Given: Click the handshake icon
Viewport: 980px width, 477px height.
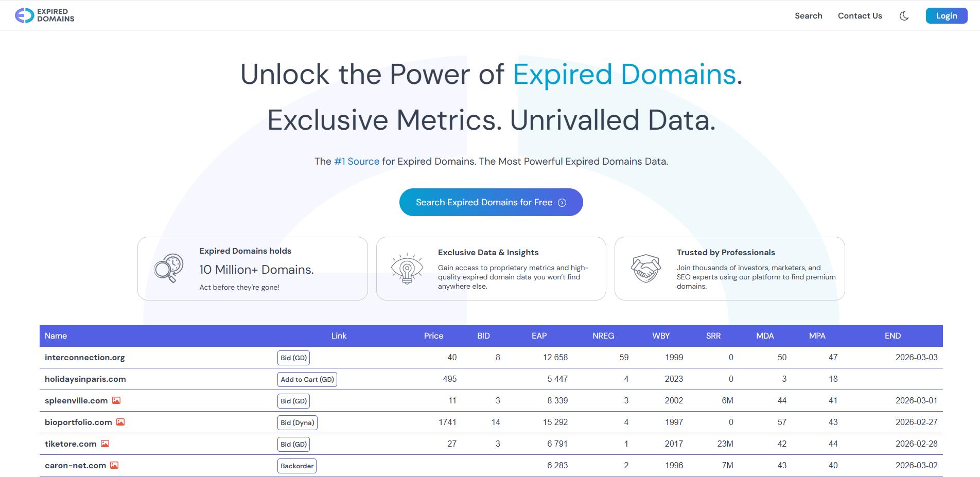Looking at the screenshot, I should coord(645,268).
